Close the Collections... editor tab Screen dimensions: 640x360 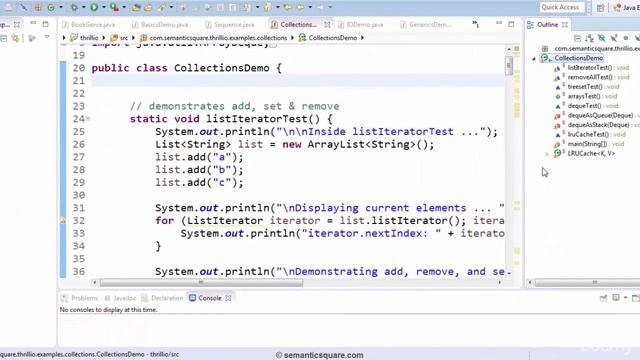[327, 25]
